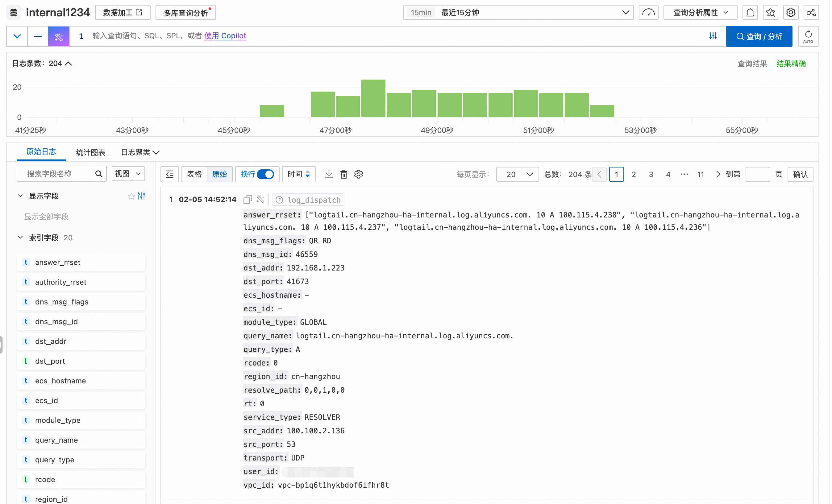Open the share icon at top right

811,12
